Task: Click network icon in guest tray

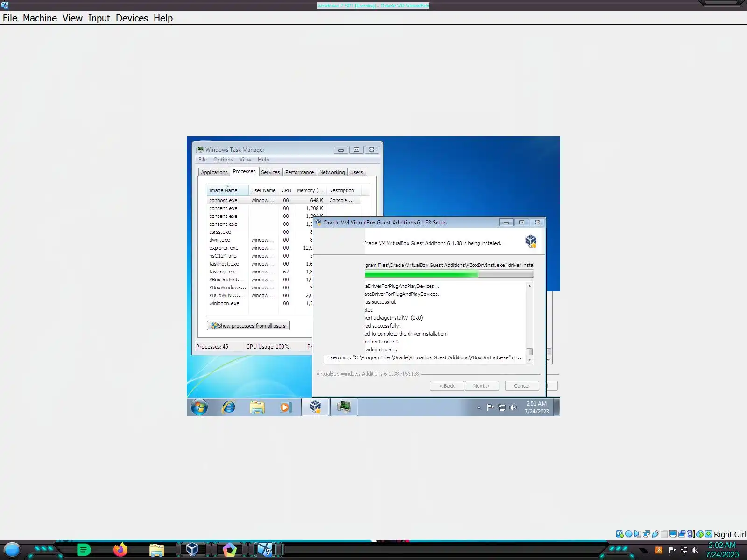Action: (502, 407)
